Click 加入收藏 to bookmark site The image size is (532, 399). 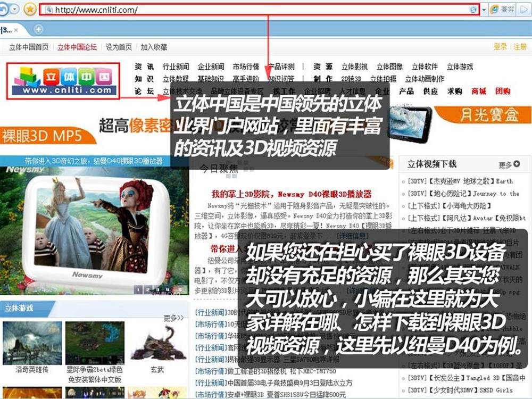point(154,47)
